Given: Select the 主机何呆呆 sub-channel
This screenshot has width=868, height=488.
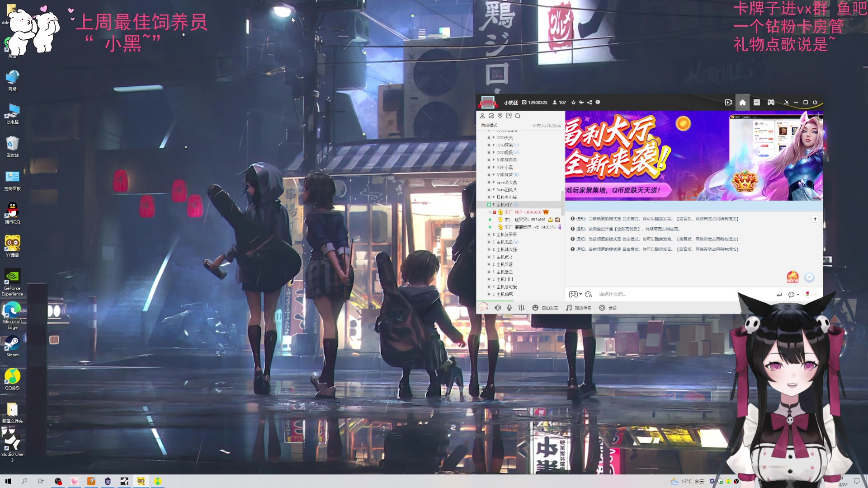Looking at the screenshot, I should (506, 235).
